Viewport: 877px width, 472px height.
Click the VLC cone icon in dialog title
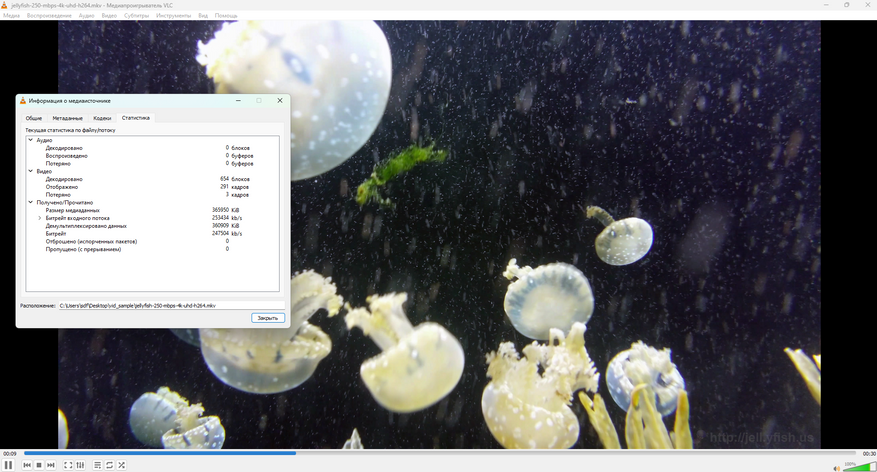click(x=23, y=101)
